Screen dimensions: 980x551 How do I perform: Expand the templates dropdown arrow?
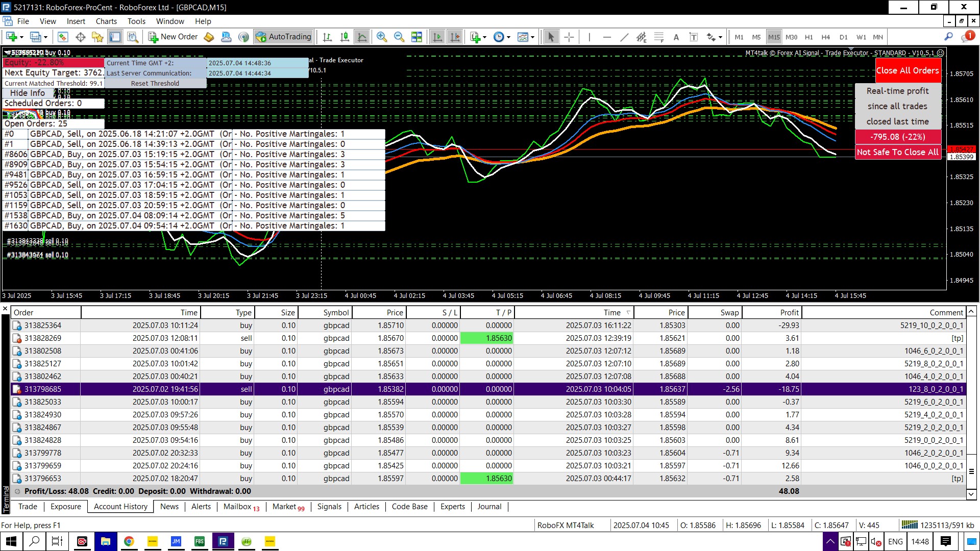pyautogui.click(x=532, y=37)
